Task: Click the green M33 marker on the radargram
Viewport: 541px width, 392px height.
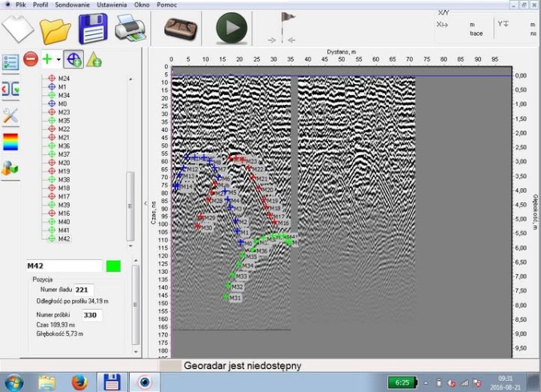Action: pyautogui.click(x=232, y=275)
